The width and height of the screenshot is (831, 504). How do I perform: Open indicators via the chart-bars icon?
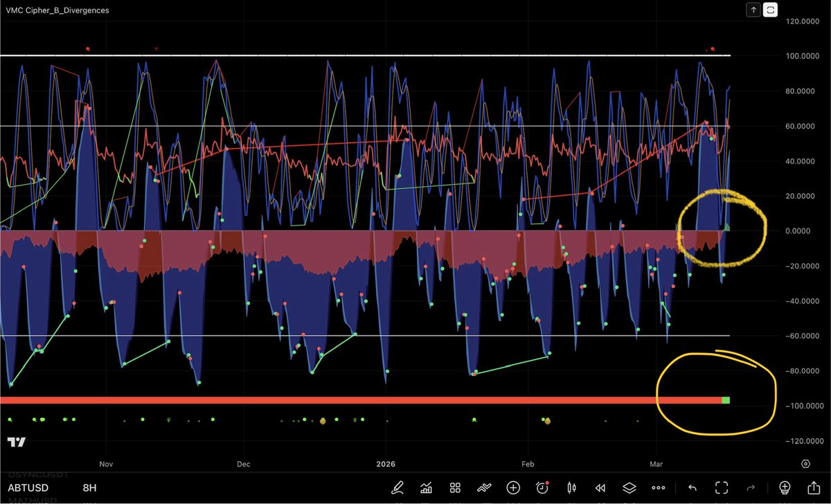point(427,487)
